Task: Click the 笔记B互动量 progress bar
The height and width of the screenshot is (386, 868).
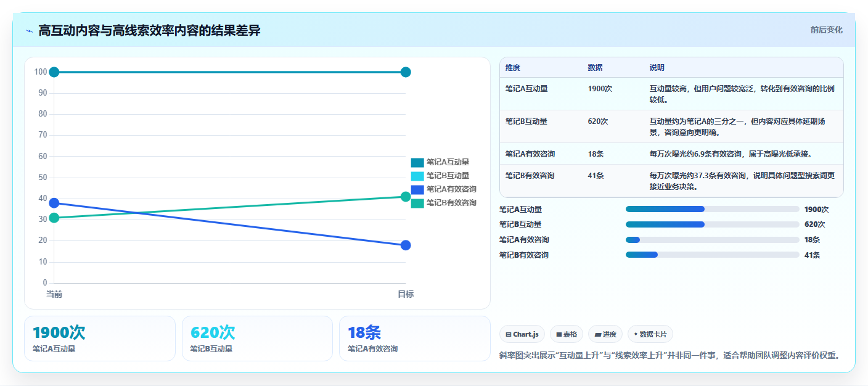Action: (x=712, y=224)
